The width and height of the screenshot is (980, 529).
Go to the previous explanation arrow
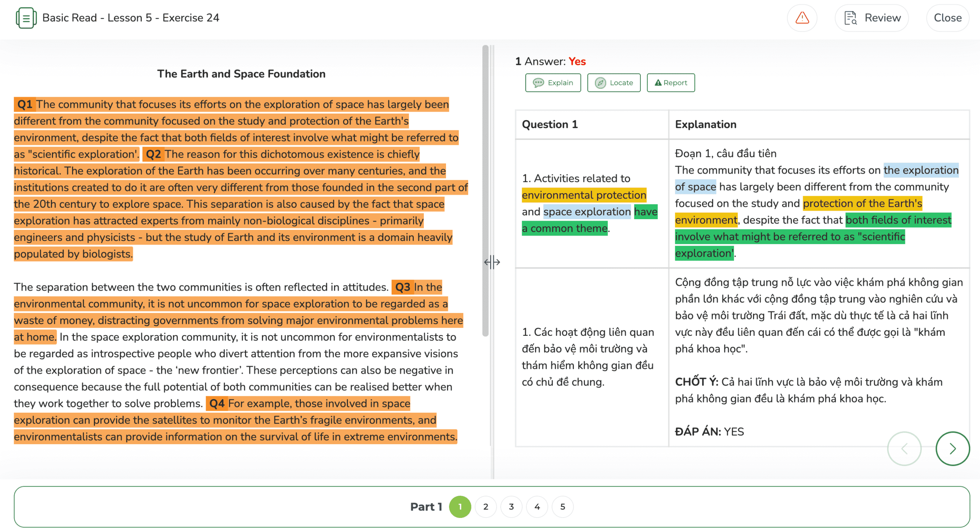click(x=904, y=448)
